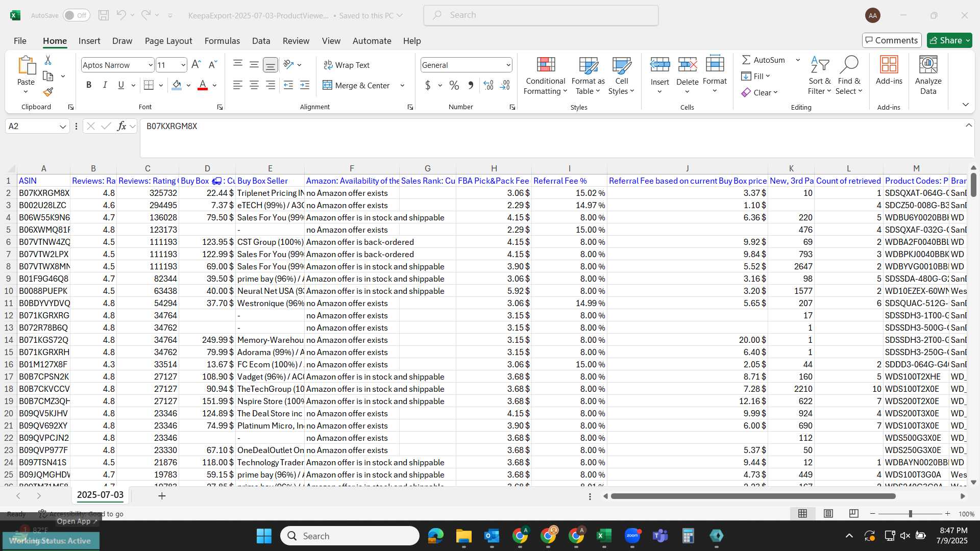Image resolution: width=980 pixels, height=551 pixels.
Task: Click the Save floppy disk icon
Action: pyautogui.click(x=104, y=15)
